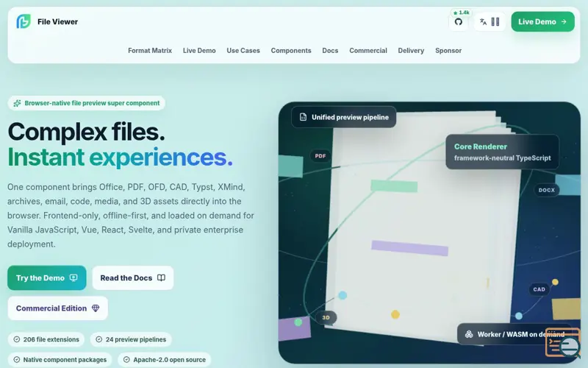The image size is (588, 368).
Task: Click the Instant experiences. heading
Action: click(x=120, y=157)
